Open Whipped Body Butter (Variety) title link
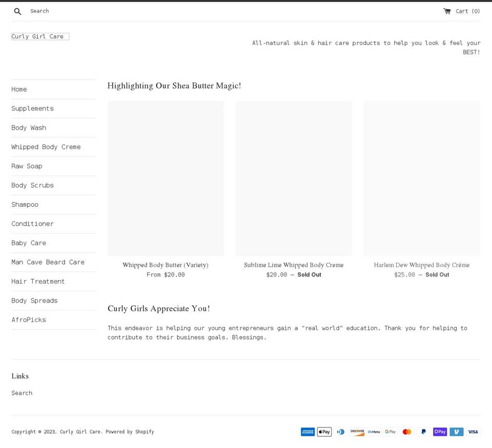Screen dimensions: 492x448 166,265
